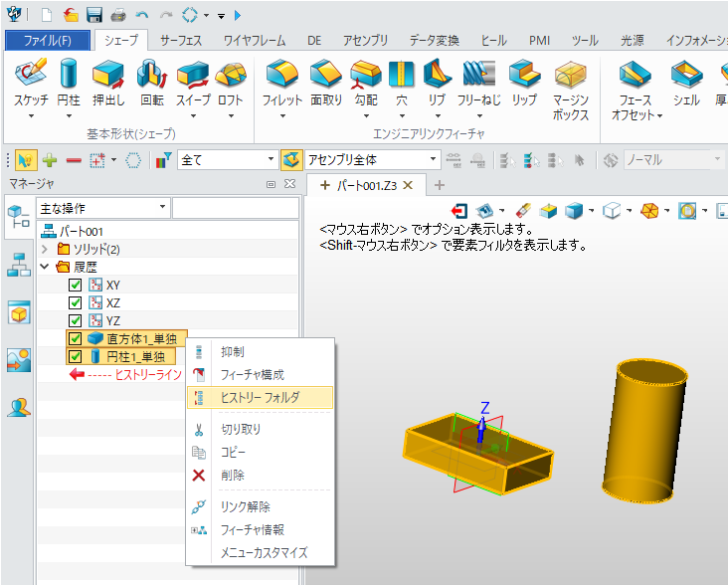Switch to the ワイヤフレーム ribbon tab
This screenshot has width=728, height=585.
click(255, 41)
